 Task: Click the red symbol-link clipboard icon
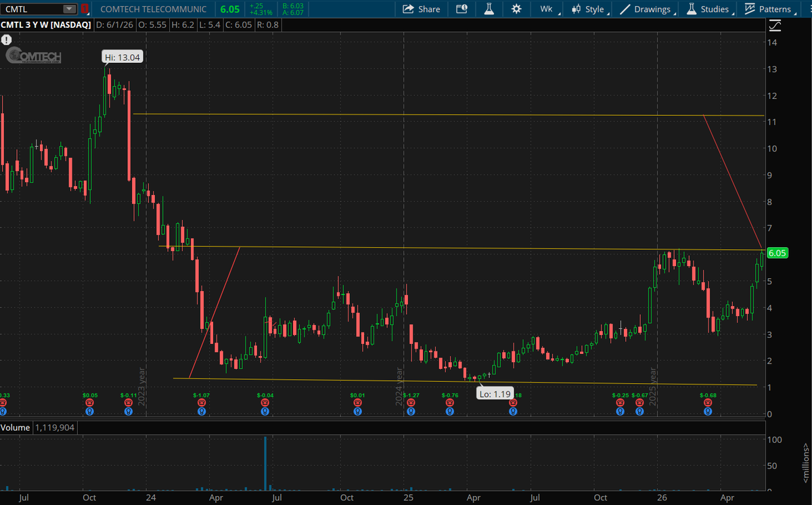[85, 9]
